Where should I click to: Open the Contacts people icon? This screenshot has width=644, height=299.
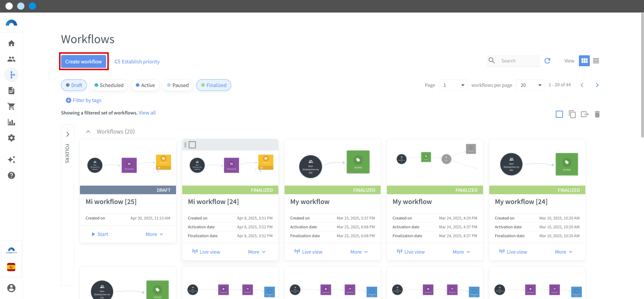click(x=11, y=59)
